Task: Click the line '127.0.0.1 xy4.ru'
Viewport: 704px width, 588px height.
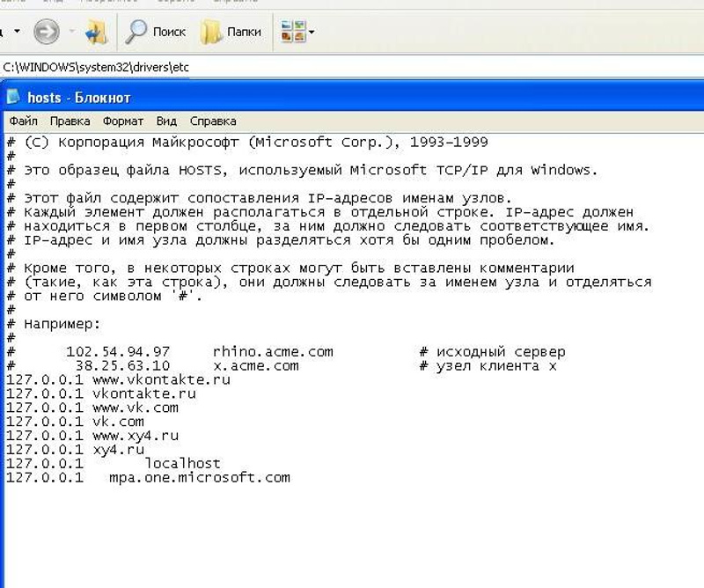Action: (75, 449)
